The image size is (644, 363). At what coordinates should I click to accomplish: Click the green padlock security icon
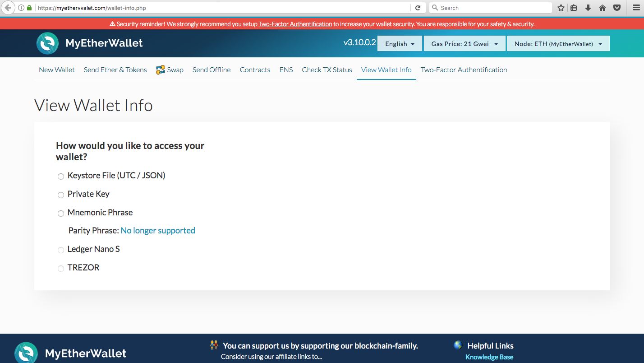click(29, 8)
